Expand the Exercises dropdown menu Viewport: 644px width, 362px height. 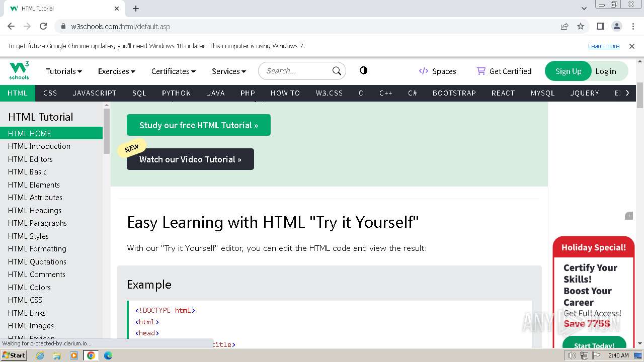[117, 71]
